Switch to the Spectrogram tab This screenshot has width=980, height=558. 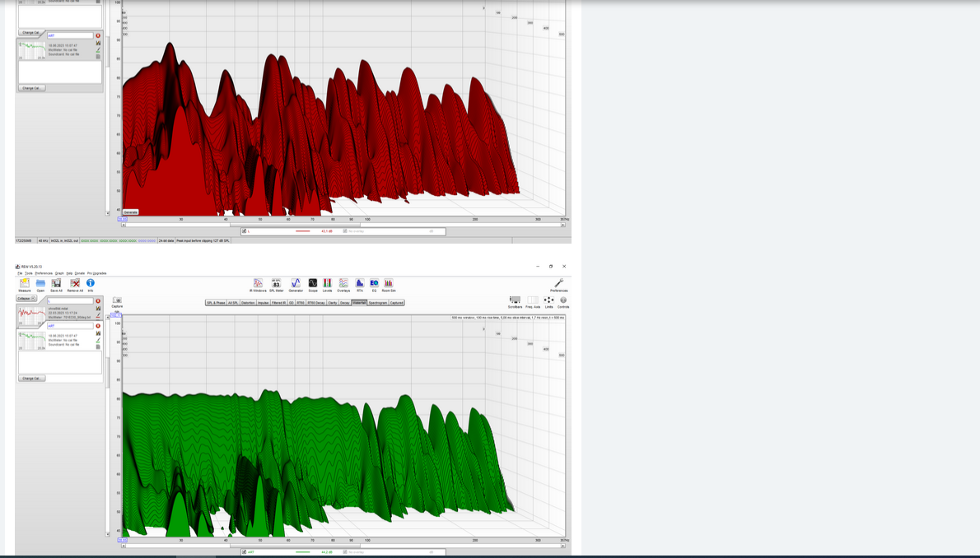coord(378,303)
